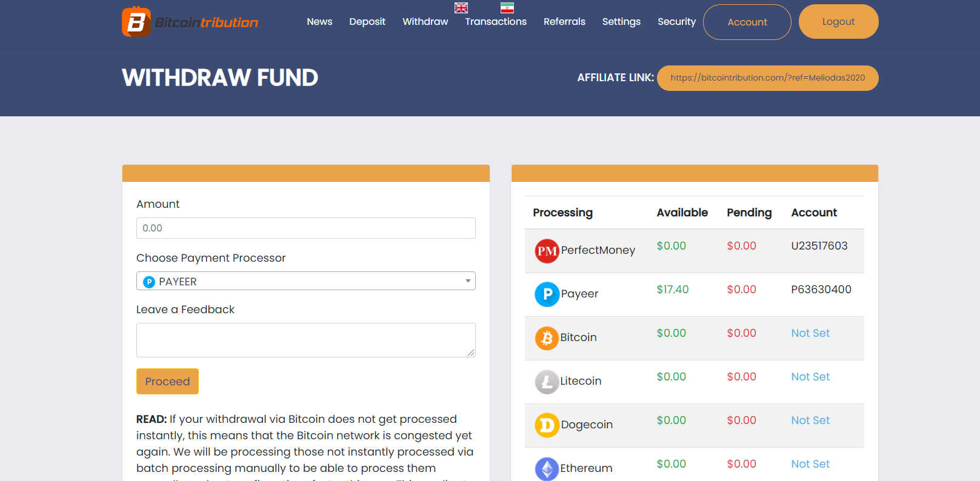Click the Litecoin processor name
This screenshot has height=481, width=980.
click(x=581, y=381)
